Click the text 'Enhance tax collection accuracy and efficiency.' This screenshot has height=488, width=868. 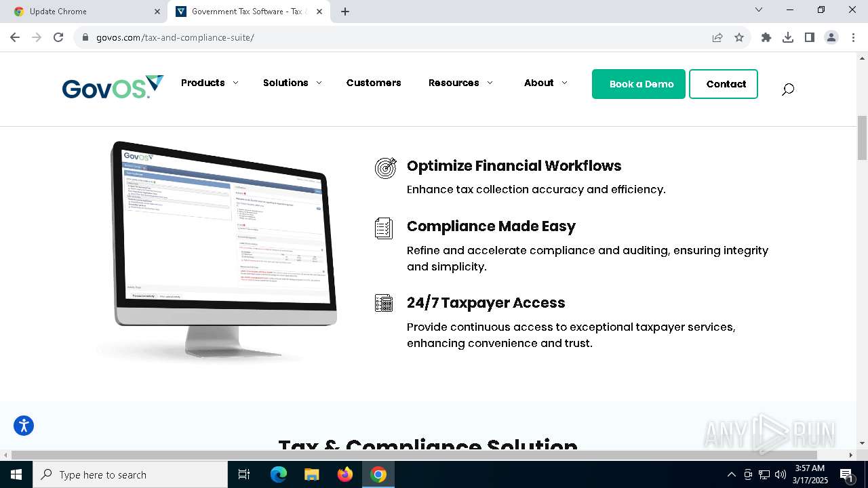(536, 190)
